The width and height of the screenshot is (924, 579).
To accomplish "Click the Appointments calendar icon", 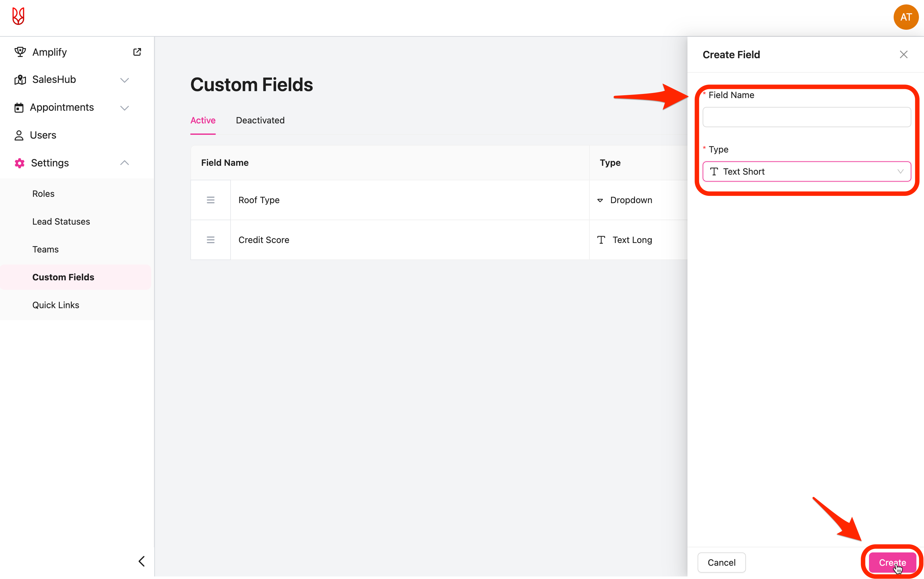I will coord(19,108).
